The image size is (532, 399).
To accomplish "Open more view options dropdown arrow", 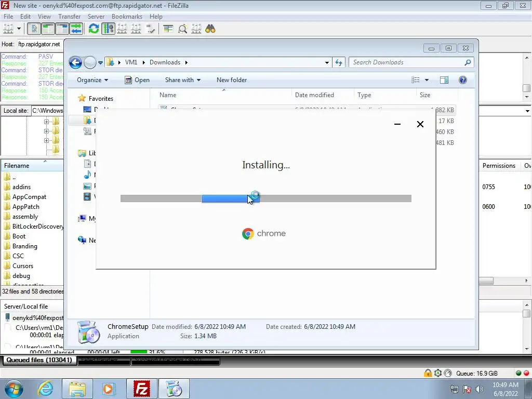I will tap(427, 80).
